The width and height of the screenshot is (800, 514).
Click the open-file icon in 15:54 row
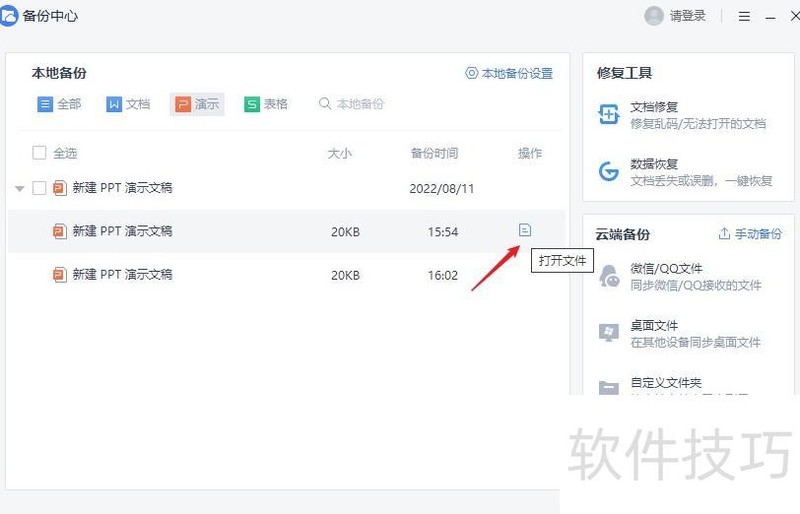524,230
